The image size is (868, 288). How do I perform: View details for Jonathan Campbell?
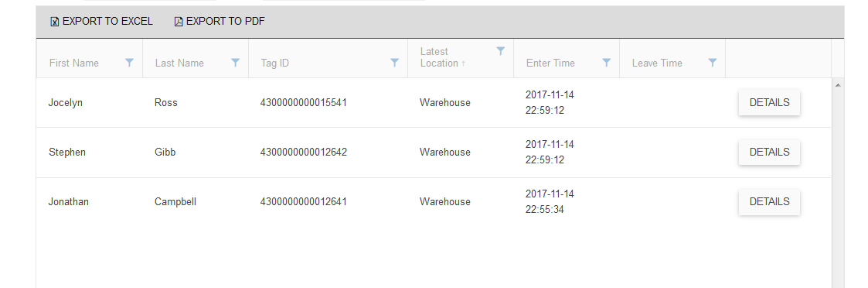coord(770,202)
